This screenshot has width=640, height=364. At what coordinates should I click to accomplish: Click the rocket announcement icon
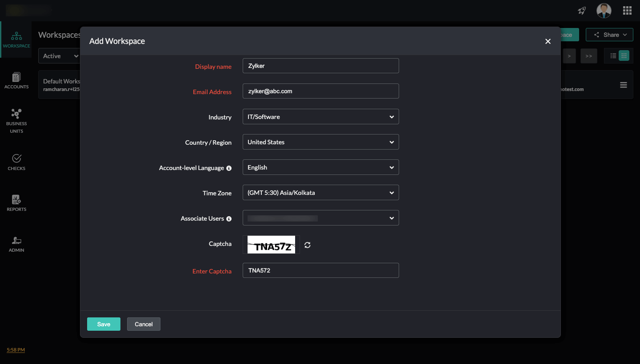click(581, 10)
